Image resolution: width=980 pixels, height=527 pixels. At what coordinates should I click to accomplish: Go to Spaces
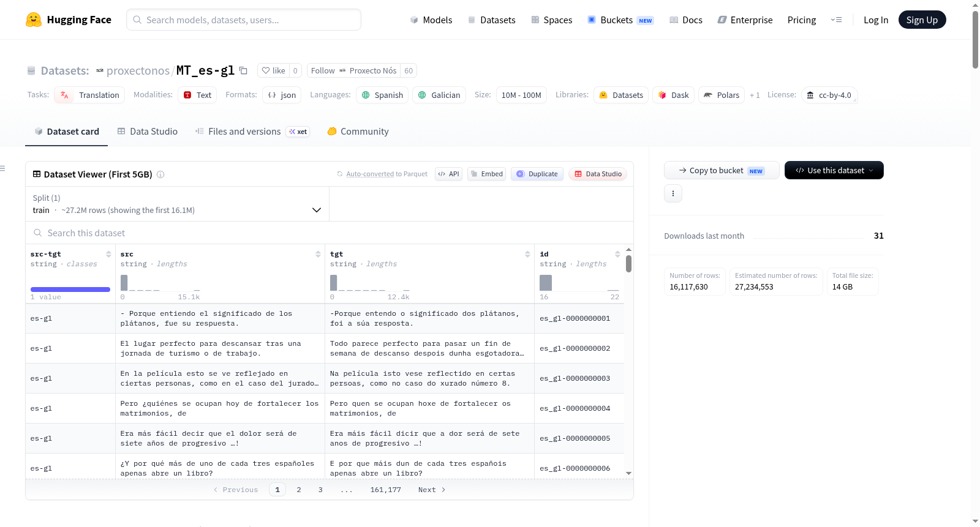click(552, 20)
